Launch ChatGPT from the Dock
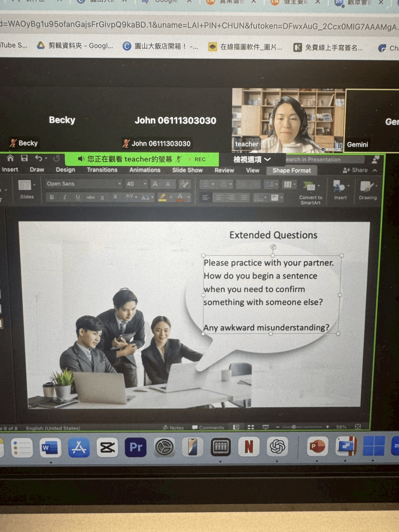 (x=277, y=447)
